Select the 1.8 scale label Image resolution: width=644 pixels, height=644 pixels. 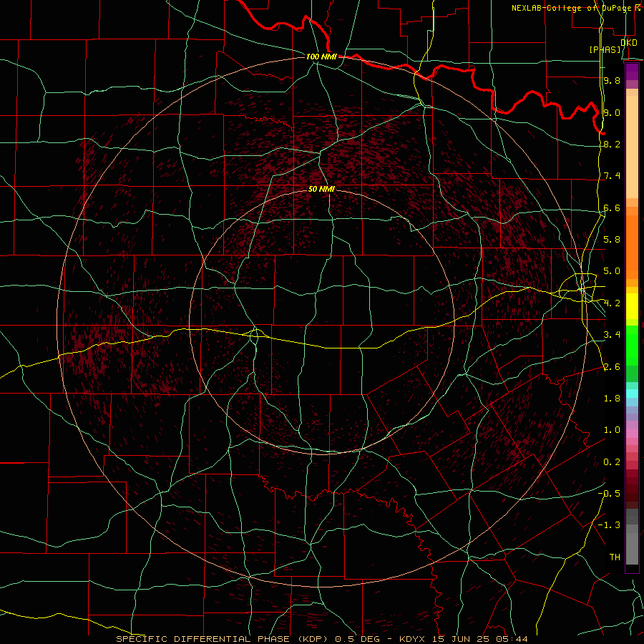(612, 399)
